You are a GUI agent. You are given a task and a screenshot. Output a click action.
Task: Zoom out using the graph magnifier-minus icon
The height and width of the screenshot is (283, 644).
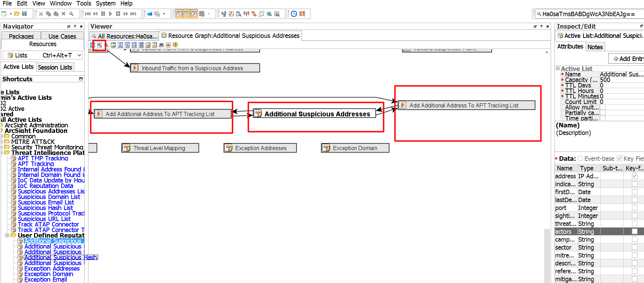click(106, 45)
